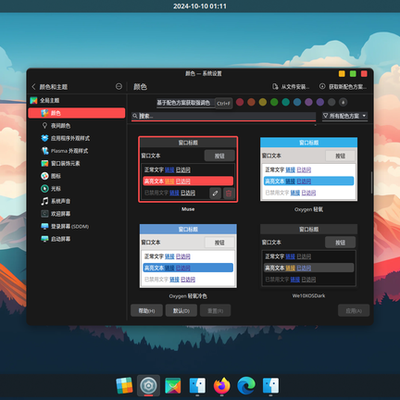Select the Oxygen 轻氧冷色 color scheme
The image size is (400, 400).
pyautogui.click(x=188, y=256)
